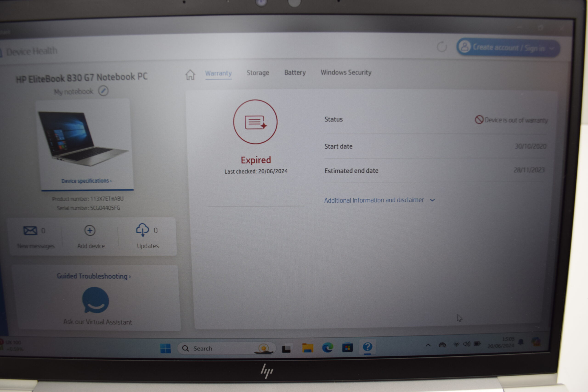Open Guided Troubleshooting link
This screenshot has height=392, width=588.
pyautogui.click(x=93, y=276)
